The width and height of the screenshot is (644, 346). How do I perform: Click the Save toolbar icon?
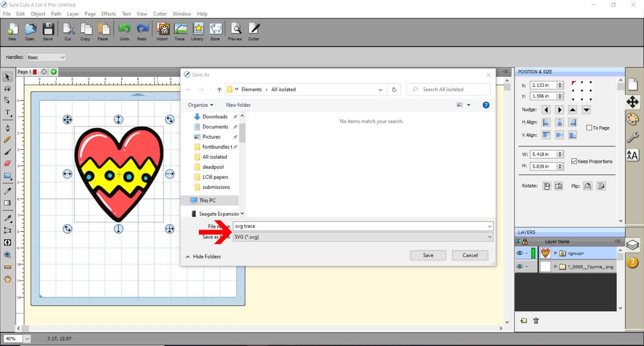48,32
